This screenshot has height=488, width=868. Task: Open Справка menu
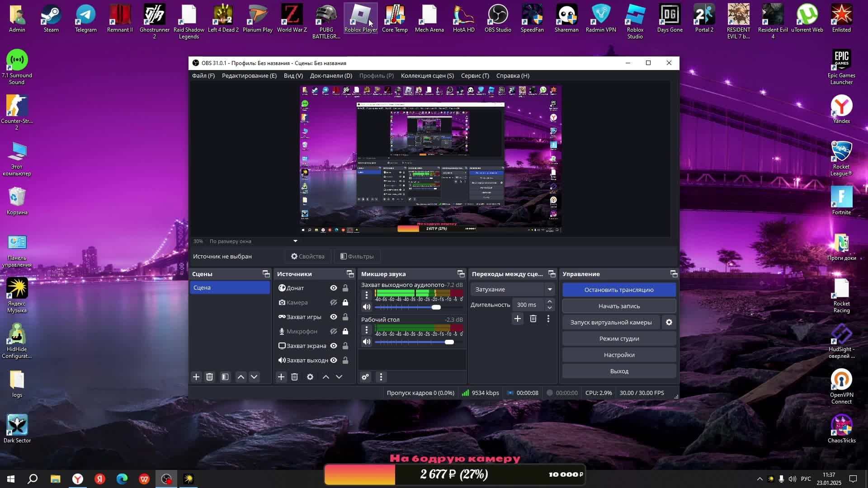click(513, 75)
